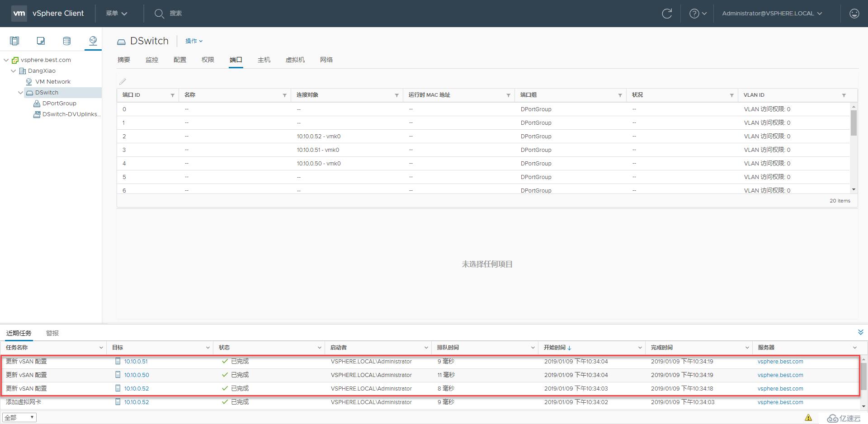Open 任务名称 column dropdown arrow

(101, 348)
